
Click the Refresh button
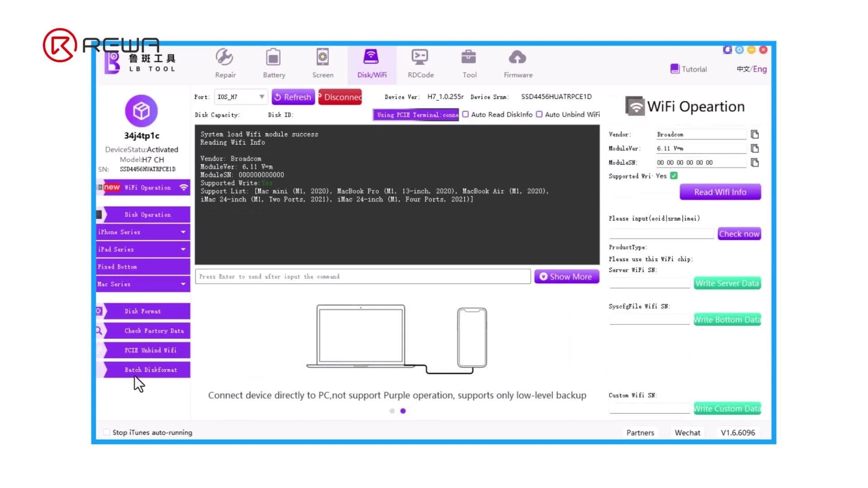click(x=293, y=97)
